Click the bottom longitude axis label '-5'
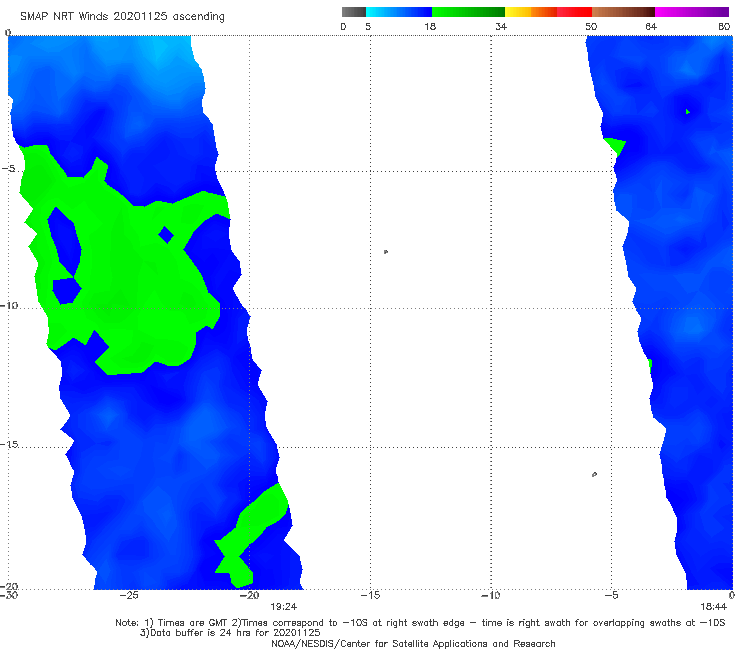This screenshot has width=740, height=650. tap(611, 596)
